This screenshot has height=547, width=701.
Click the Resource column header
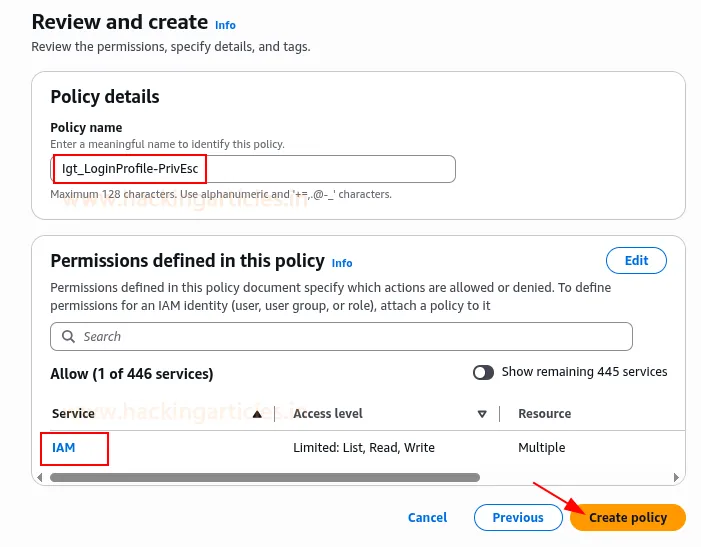pos(545,414)
